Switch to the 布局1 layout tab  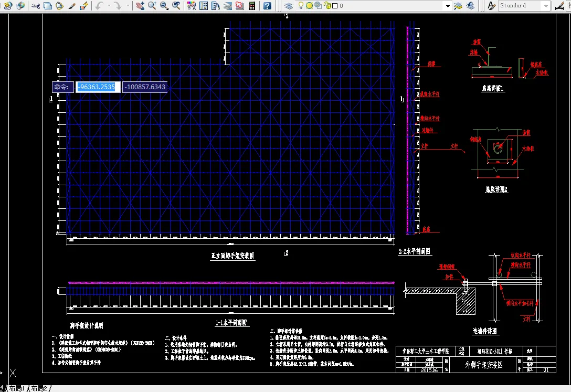click(17, 388)
